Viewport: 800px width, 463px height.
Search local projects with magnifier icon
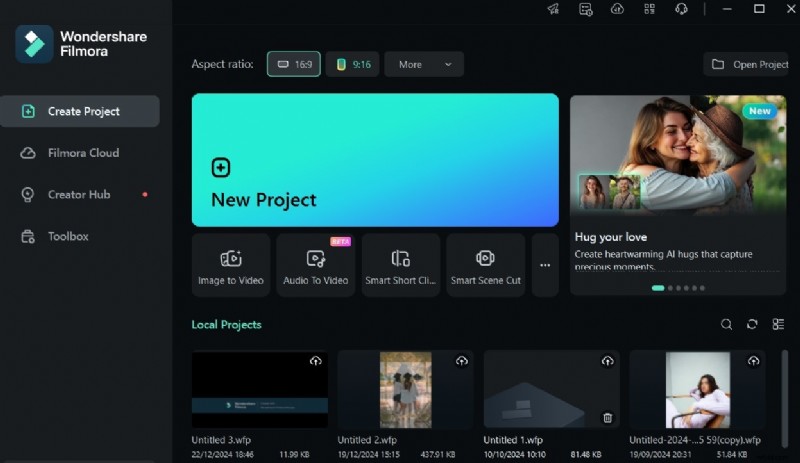[x=727, y=325]
